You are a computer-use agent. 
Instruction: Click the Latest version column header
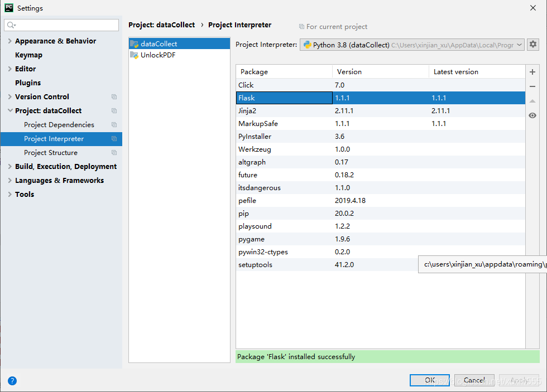(x=477, y=72)
